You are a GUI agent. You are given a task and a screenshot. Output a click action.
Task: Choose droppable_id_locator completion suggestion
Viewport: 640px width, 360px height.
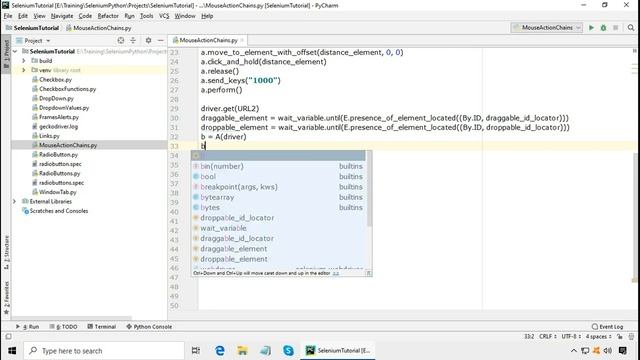(x=278, y=218)
